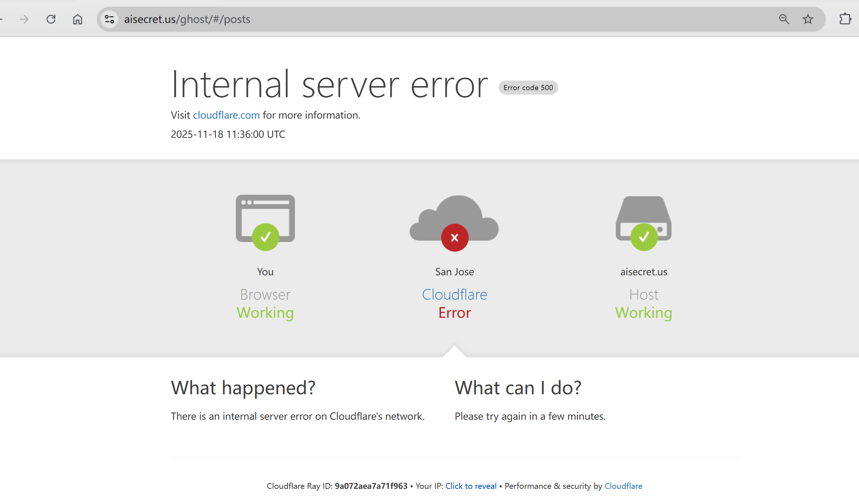Click the aisecret.us host label
This screenshot has height=504, width=859.
click(644, 272)
